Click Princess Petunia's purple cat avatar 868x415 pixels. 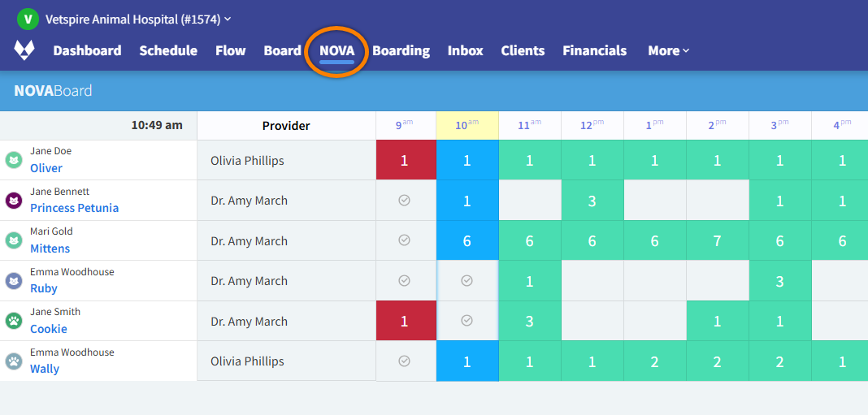point(14,200)
